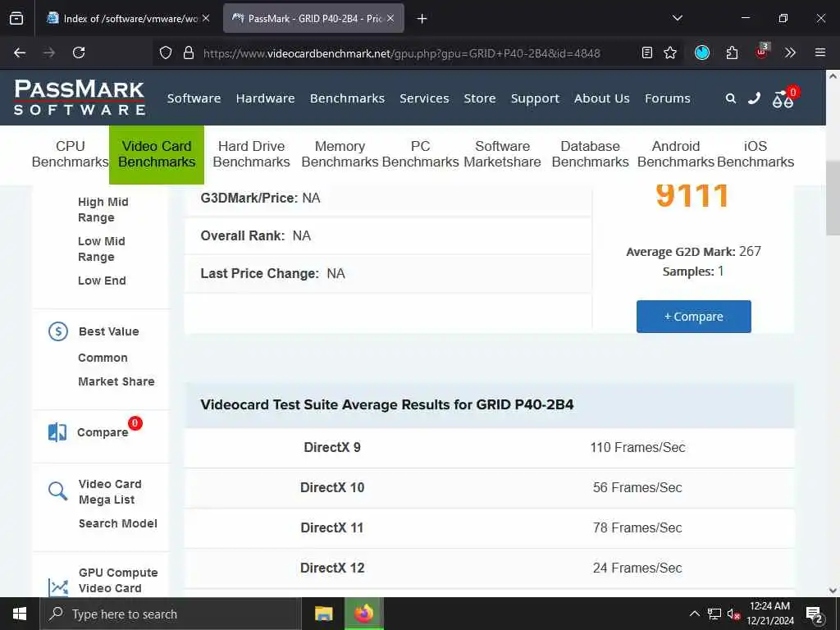
Task: Click the phone contact icon in header
Action: (x=755, y=98)
